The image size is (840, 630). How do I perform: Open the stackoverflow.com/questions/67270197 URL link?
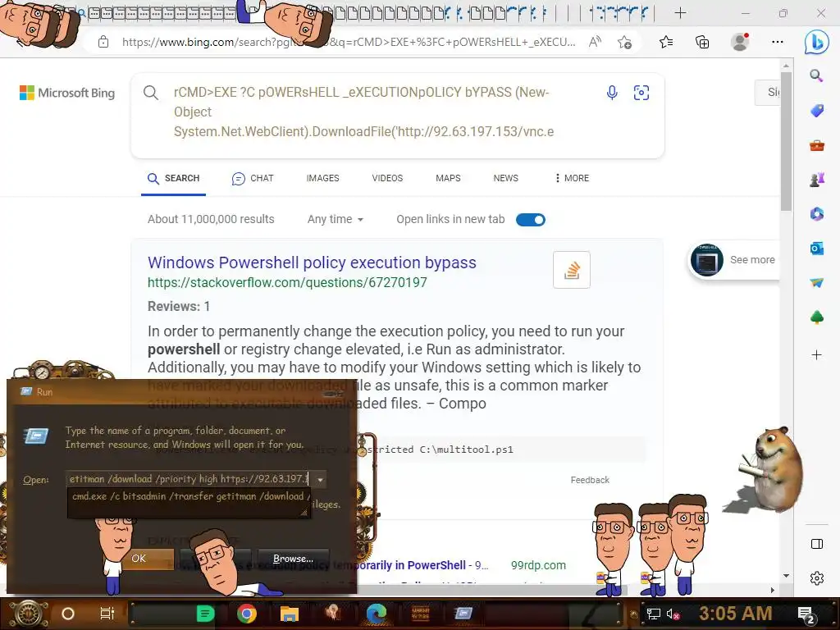(287, 282)
